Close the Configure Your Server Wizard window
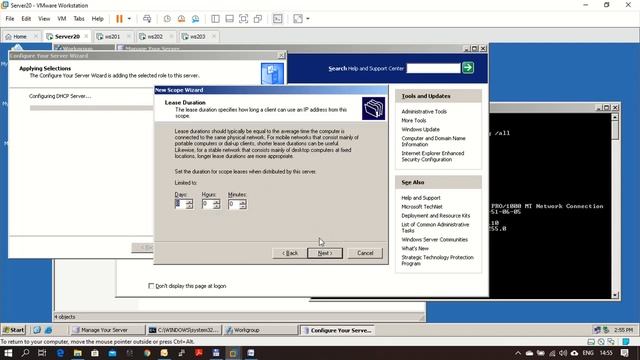Screen dimensions: 640x360 [281, 56]
